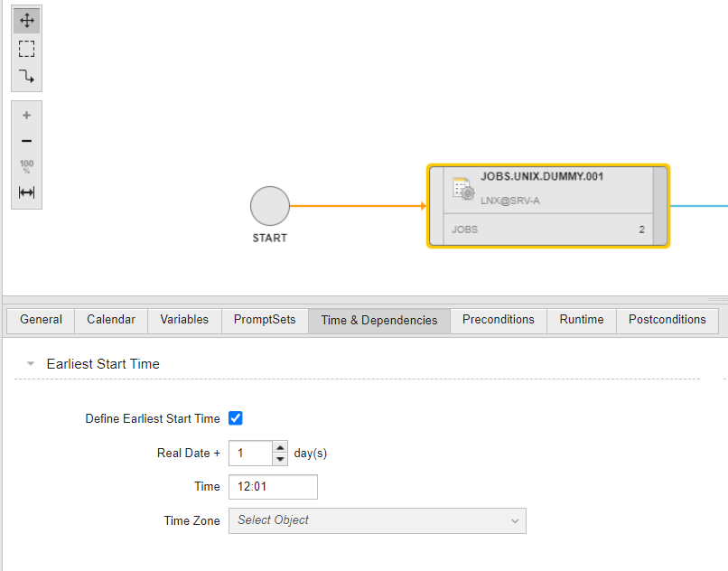
Task: Collapse the Earliest Start Time section
Action: 30,363
